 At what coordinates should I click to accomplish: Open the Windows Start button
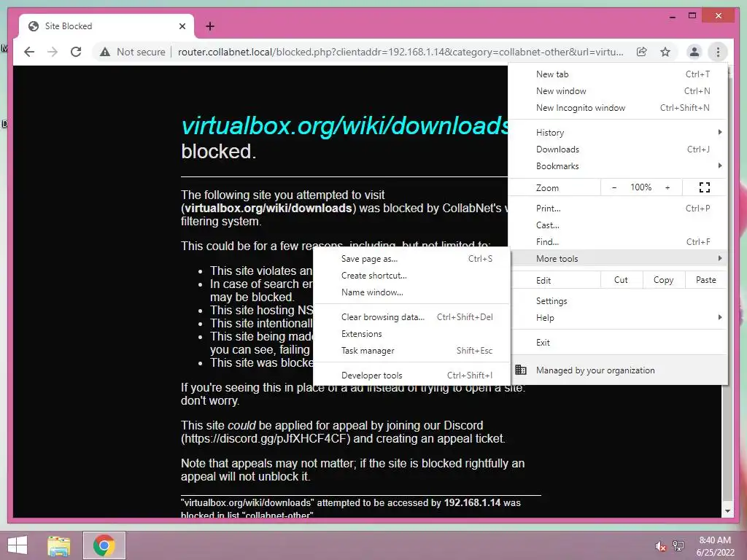click(18, 545)
